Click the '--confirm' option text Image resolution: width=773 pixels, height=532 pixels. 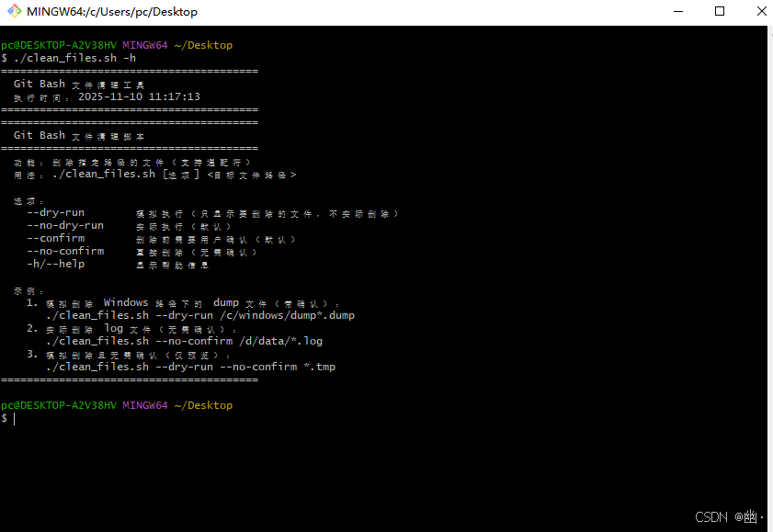[56, 238]
